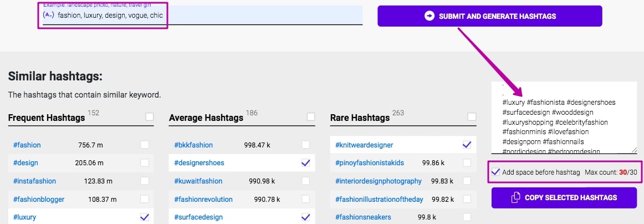Click the keyword text icon in the input field

(x=48, y=15)
